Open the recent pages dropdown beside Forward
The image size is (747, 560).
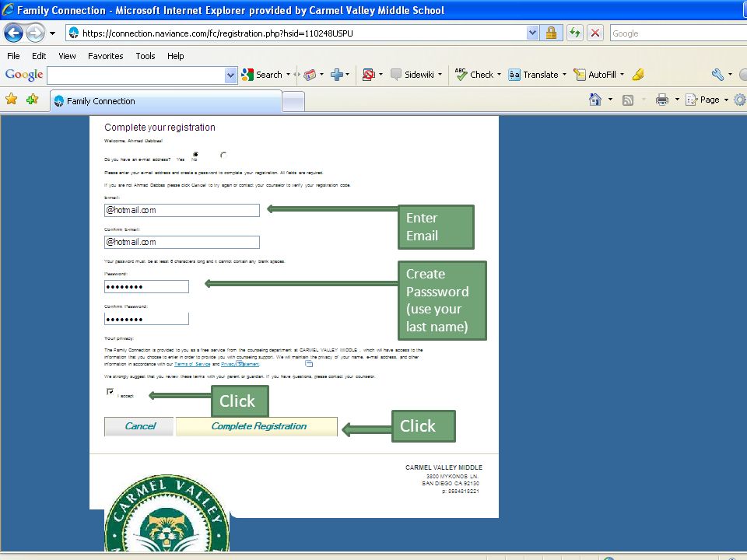52,33
